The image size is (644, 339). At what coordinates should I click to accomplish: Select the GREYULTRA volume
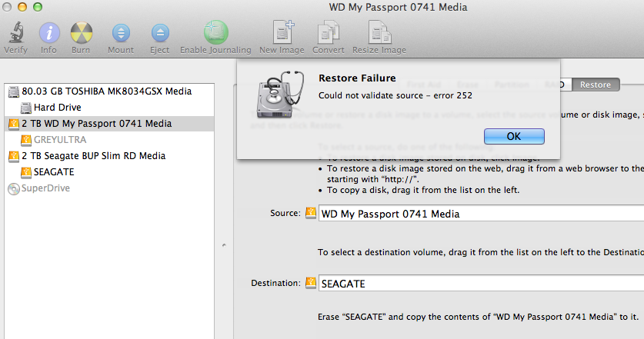tap(109, 140)
